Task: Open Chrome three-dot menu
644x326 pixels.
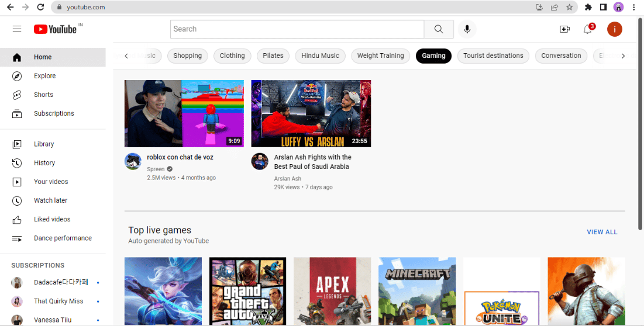Action: [x=634, y=7]
